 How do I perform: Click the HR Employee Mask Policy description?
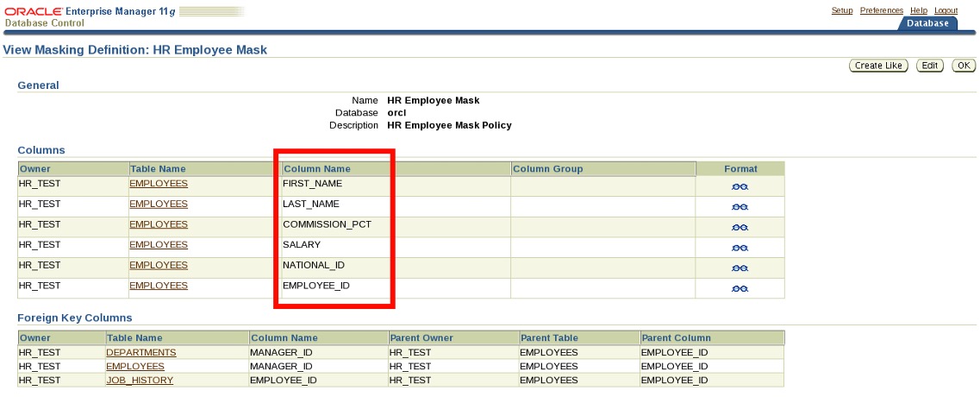449,125
